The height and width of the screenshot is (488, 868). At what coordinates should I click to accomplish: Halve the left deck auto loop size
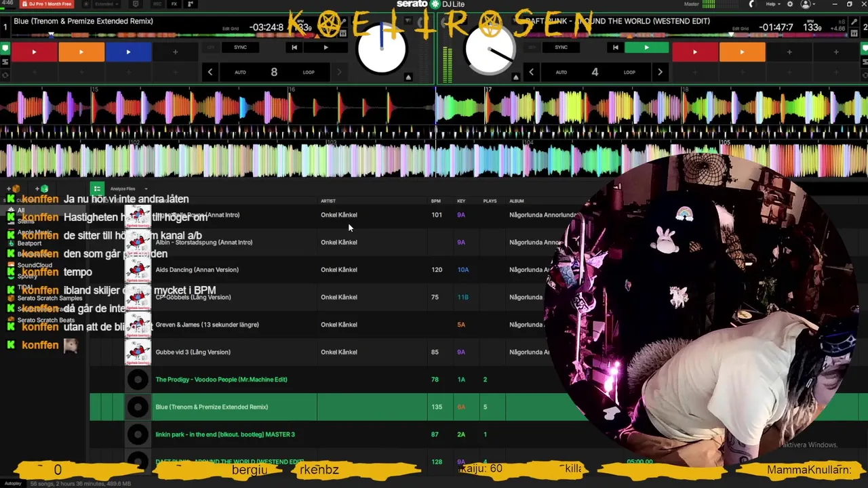(x=210, y=72)
